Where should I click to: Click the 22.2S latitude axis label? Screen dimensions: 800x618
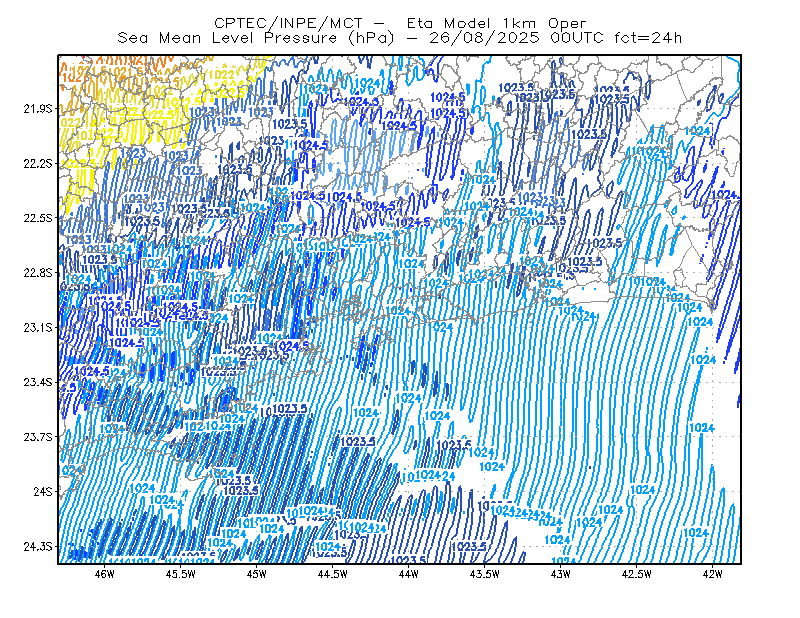(x=38, y=163)
